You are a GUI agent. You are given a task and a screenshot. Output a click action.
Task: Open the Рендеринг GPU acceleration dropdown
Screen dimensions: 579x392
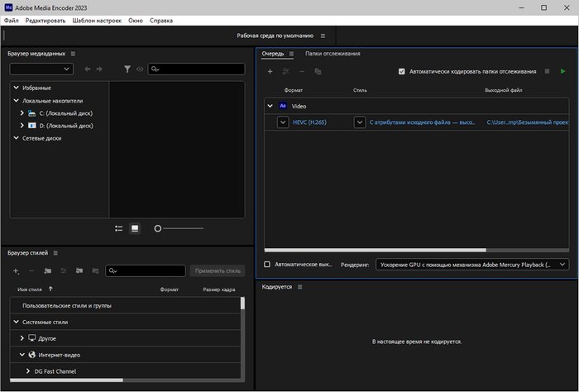[x=472, y=265]
